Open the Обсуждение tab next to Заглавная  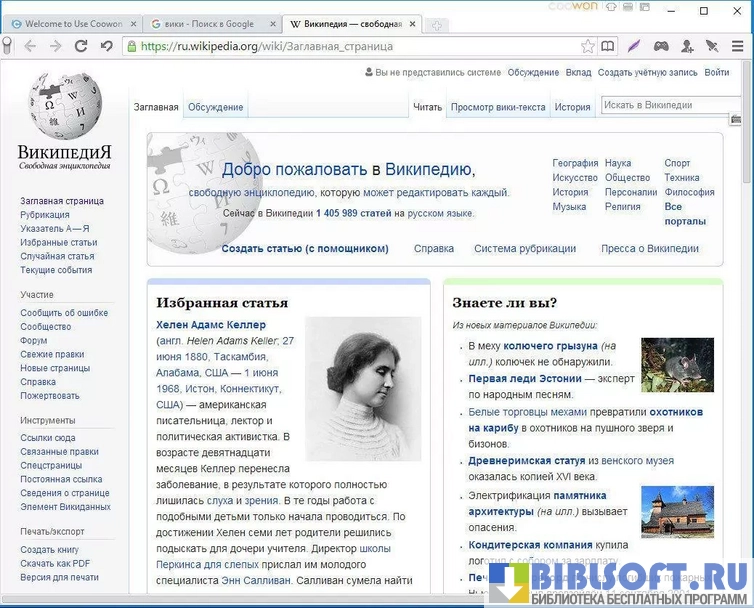[x=215, y=107]
